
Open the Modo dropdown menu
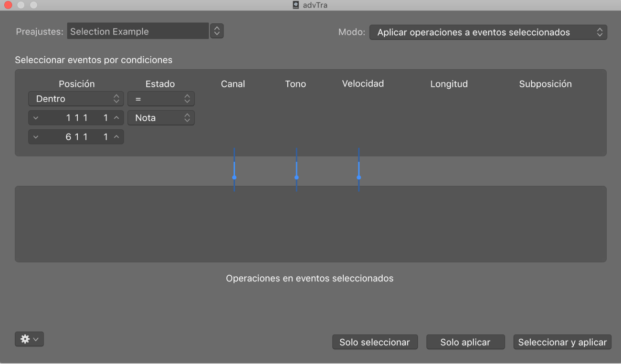(x=488, y=32)
